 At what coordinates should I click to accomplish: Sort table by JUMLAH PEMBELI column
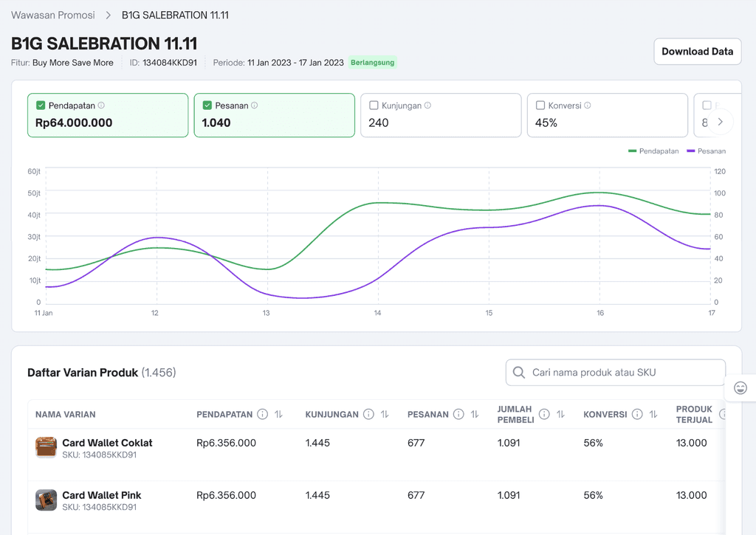tap(561, 414)
